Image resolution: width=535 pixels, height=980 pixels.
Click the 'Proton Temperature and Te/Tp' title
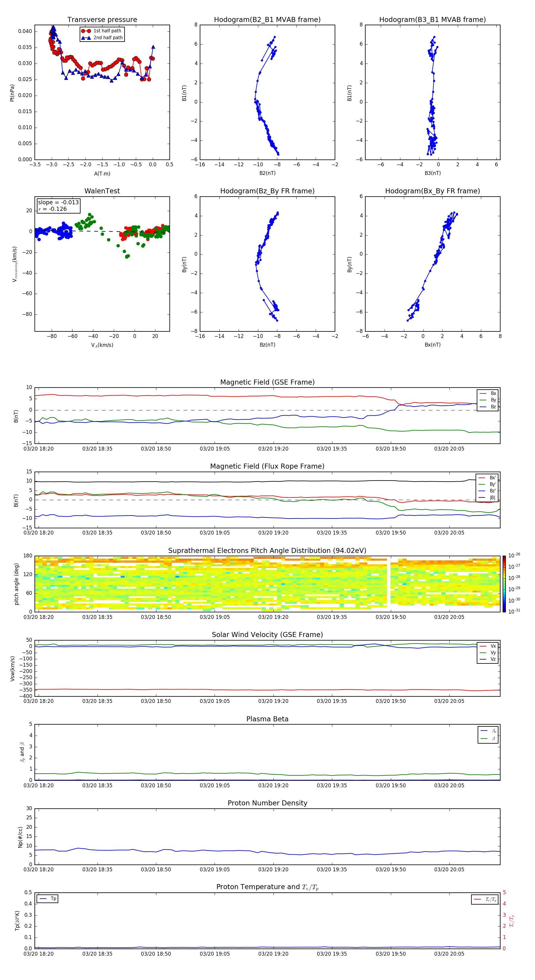(x=267, y=887)
